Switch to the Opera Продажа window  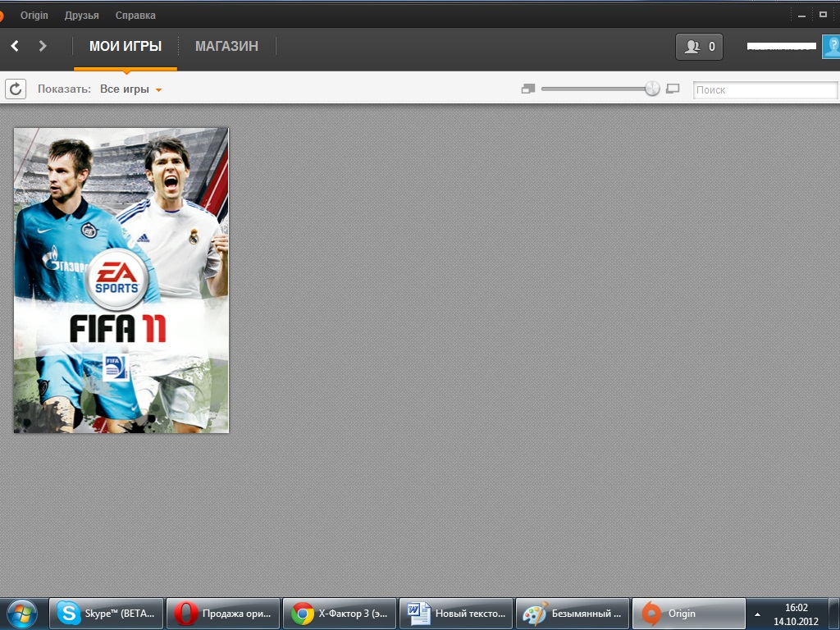tap(223, 614)
